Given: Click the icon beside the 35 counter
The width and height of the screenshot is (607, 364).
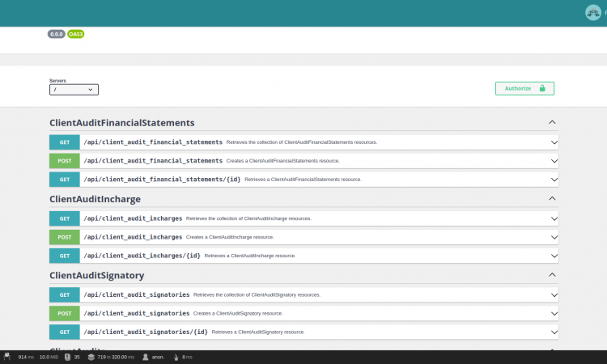Looking at the screenshot, I should tap(67, 356).
